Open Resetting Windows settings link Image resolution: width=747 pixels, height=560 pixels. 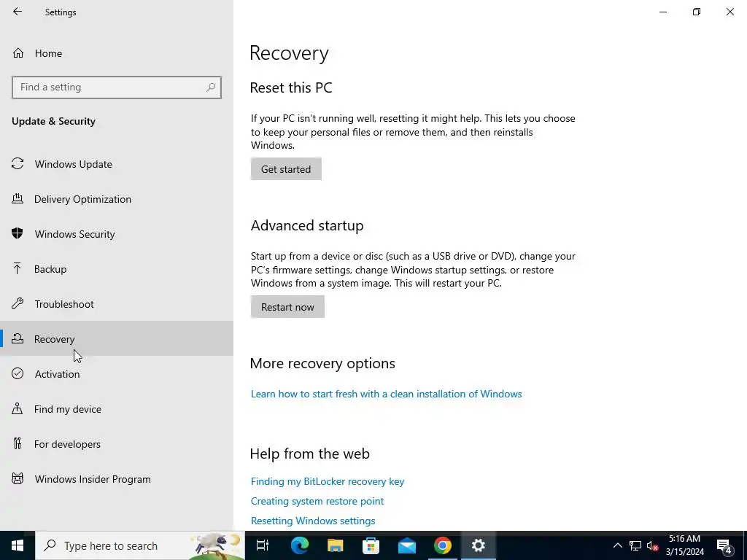click(313, 521)
